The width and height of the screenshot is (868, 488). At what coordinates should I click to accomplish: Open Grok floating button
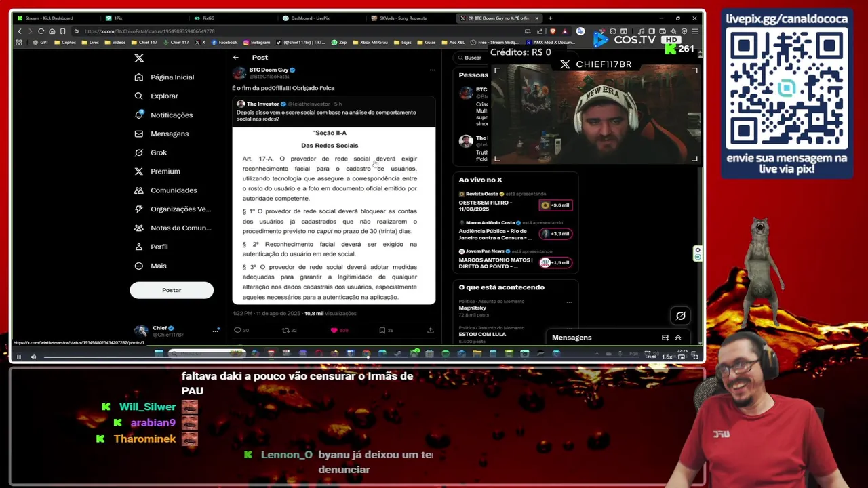(681, 315)
